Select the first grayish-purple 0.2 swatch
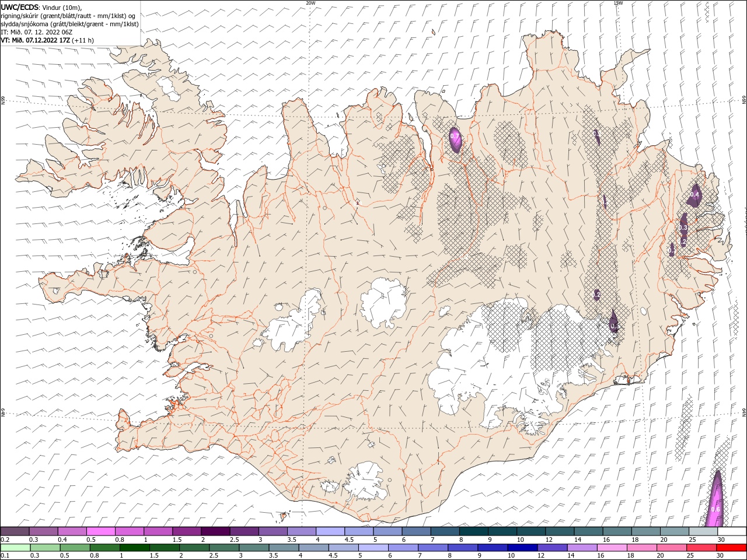The height and width of the screenshot is (560, 747). click(15, 531)
